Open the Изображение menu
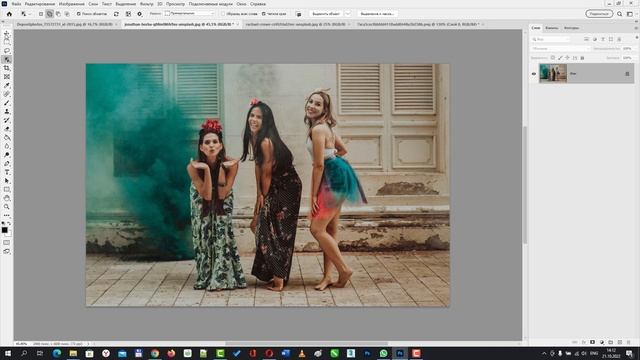The height and width of the screenshot is (360, 640). (x=71, y=4)
